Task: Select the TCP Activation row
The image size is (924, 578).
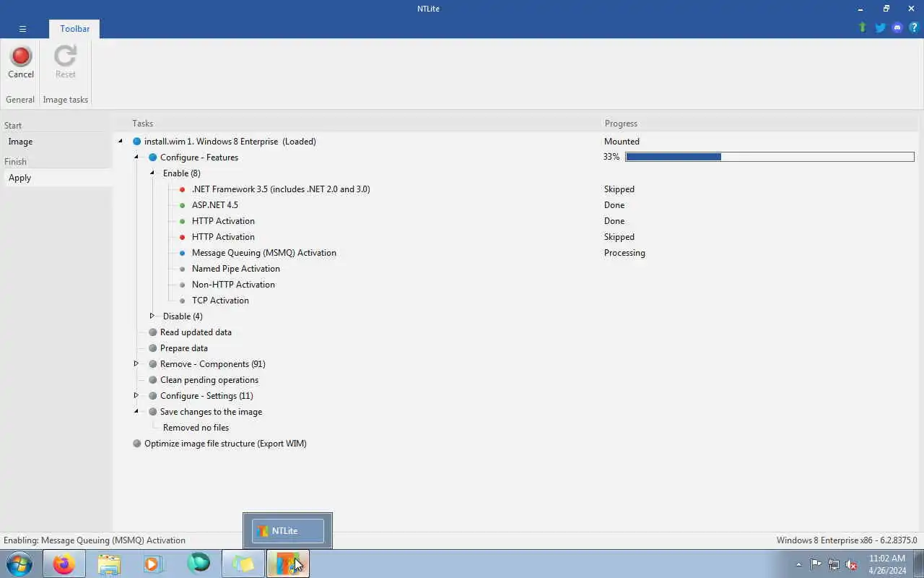Action: pos(220,301)
